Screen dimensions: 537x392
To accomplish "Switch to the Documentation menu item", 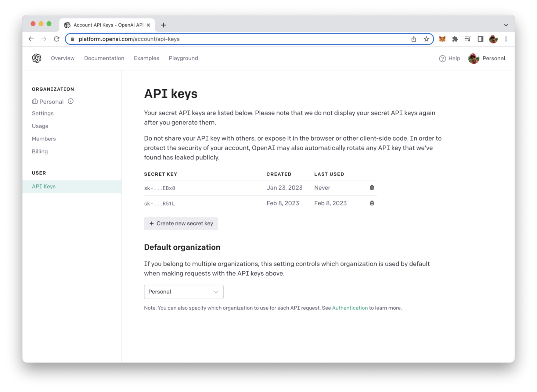I will point(104,58).
